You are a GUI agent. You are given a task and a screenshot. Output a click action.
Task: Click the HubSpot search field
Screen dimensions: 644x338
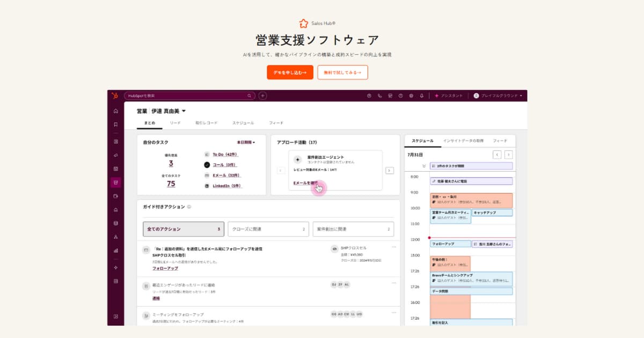pyautogui.click(x=189, y=95)
